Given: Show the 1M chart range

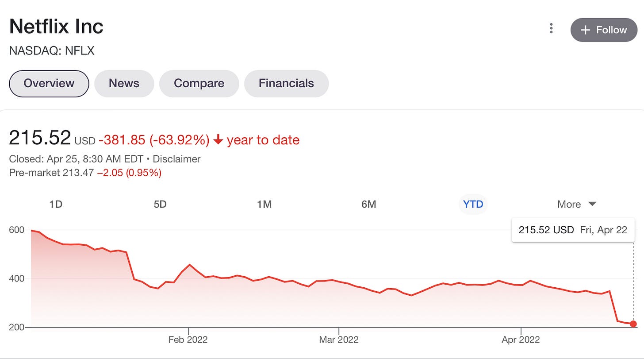Looking at the screenshot, I should click(x=264, y=204).
